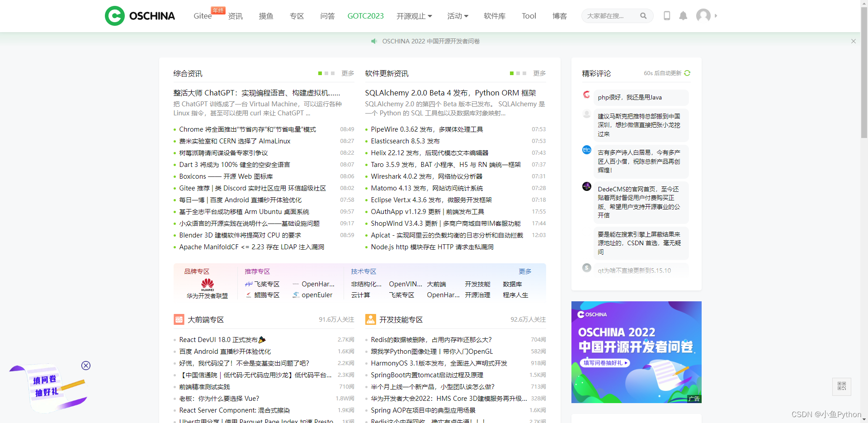Select second pagination dot in 软件更新资讯

pos(518,73)
